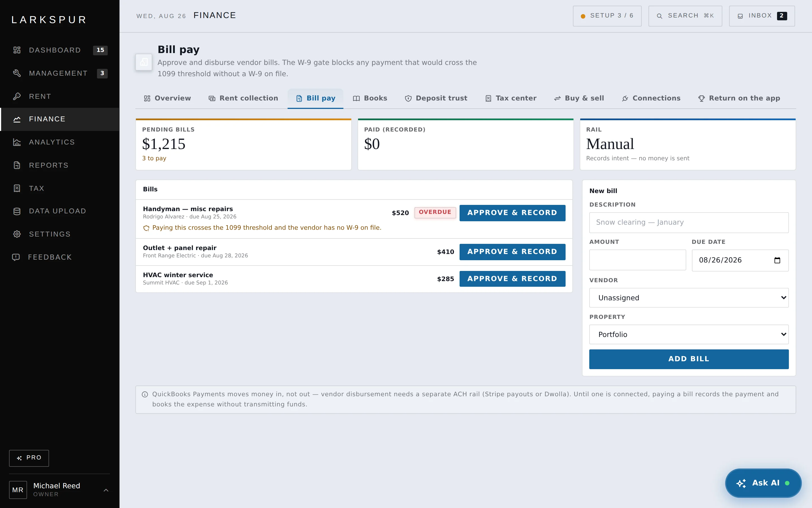Click the Due Date field
Viewport: 812px width, 508px height.
(x=740, y=260)
